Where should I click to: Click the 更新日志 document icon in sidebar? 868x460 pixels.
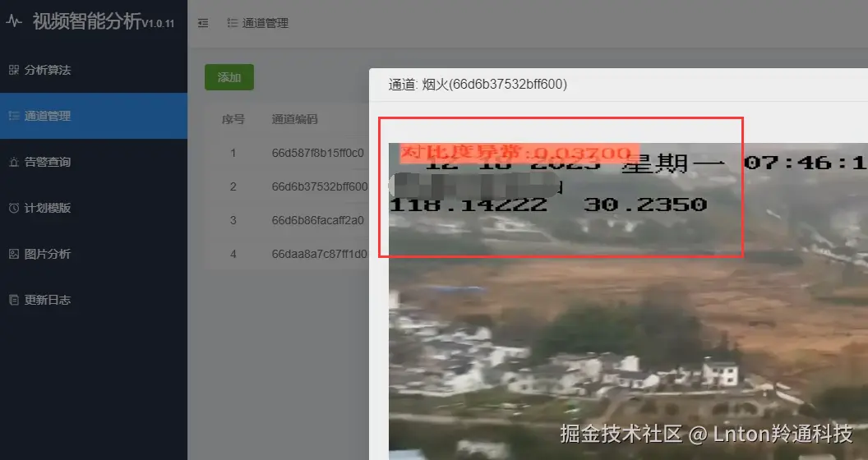click(x=14, y=300)
